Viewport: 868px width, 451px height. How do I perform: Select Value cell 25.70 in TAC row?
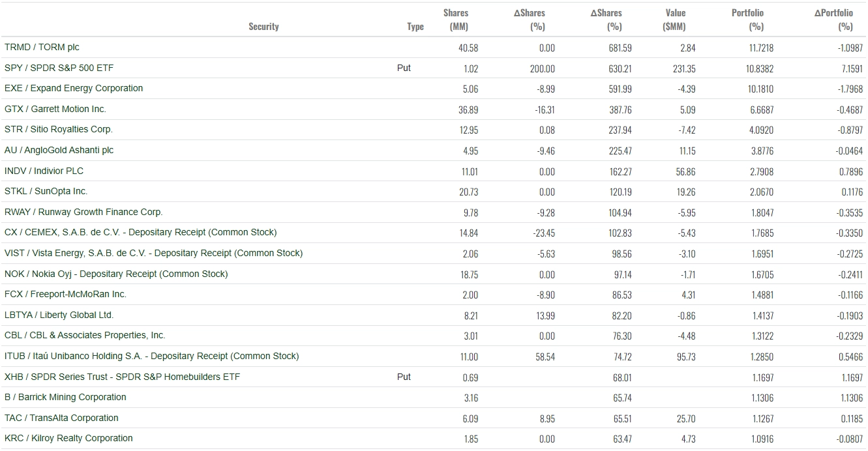tap(687, 418)
